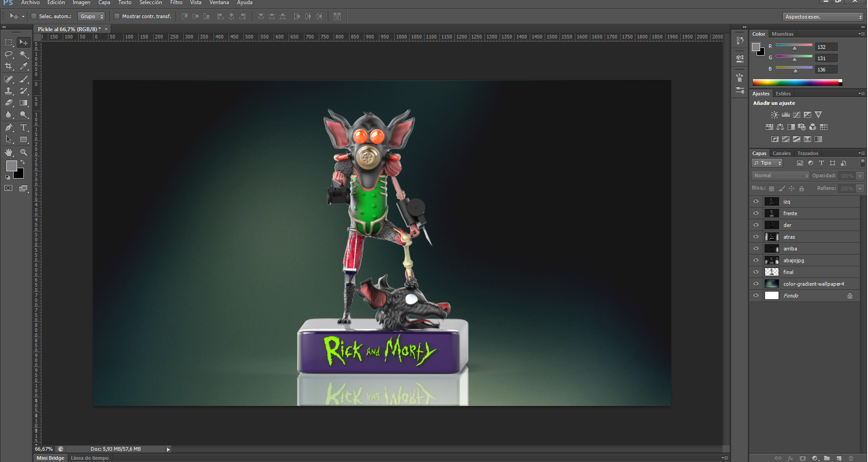
Task: Enable Mostrar contr. transf. checkbox
Action: pos(117,16)
